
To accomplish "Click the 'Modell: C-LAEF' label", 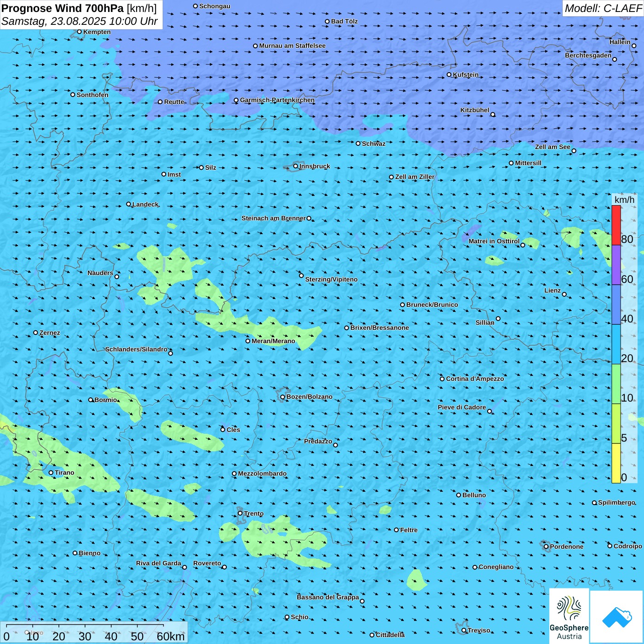I will click(603, 8).
